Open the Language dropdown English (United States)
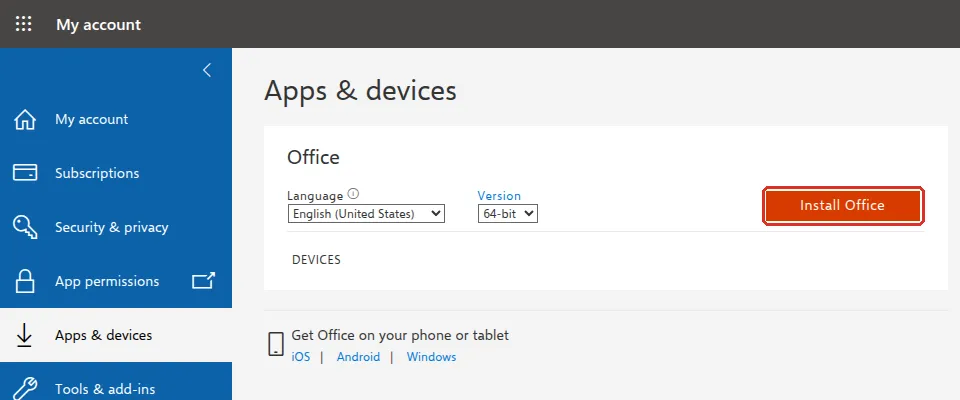 coord(366,214)
